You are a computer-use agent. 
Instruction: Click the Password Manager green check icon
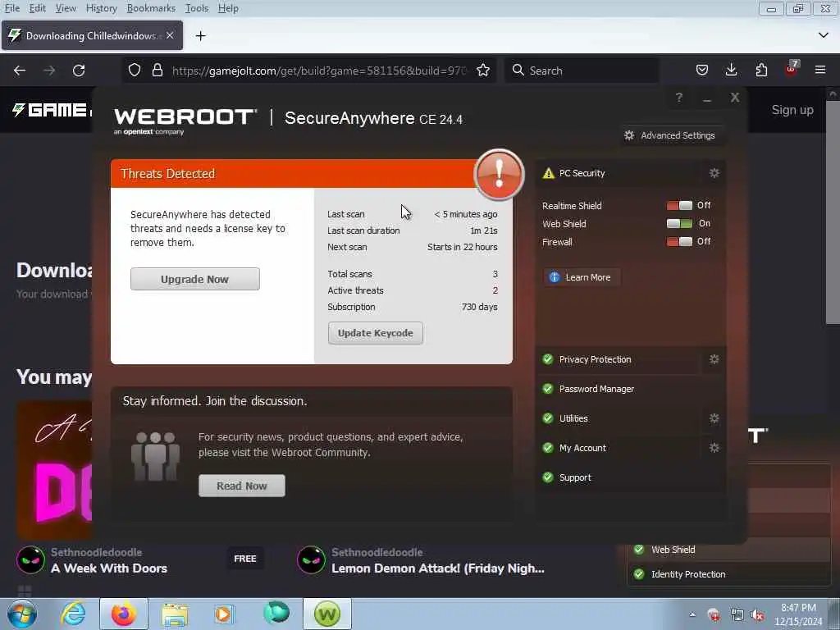point(547,389)
